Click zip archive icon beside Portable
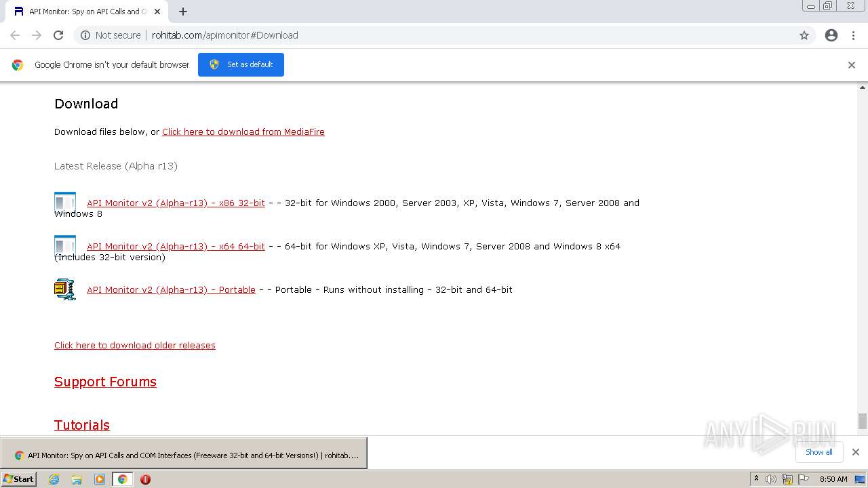 click(65, 289)
